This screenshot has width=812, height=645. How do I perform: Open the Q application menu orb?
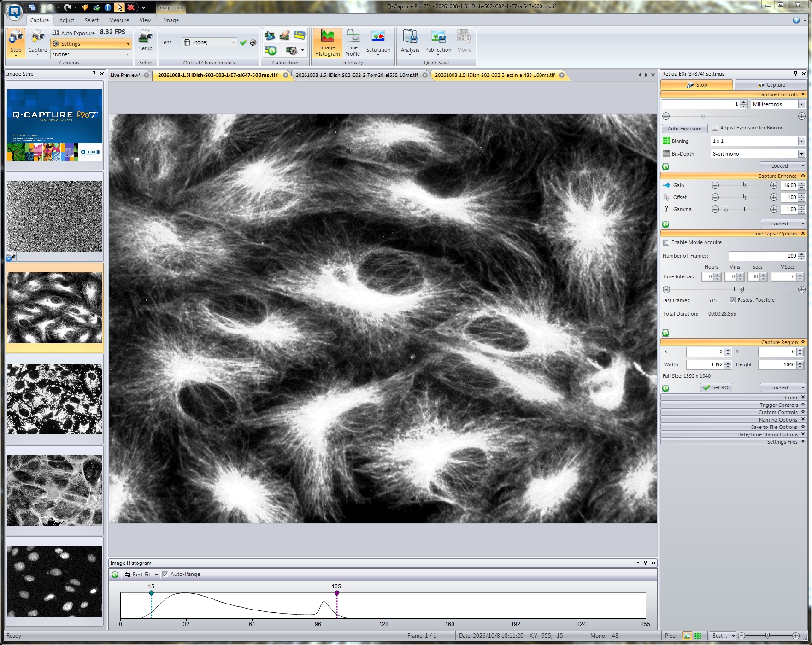pos(15,12)
